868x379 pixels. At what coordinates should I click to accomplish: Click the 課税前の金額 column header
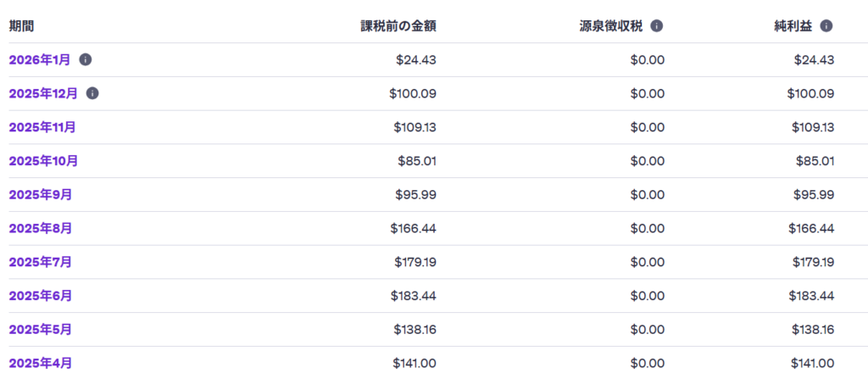pos(398,25)
